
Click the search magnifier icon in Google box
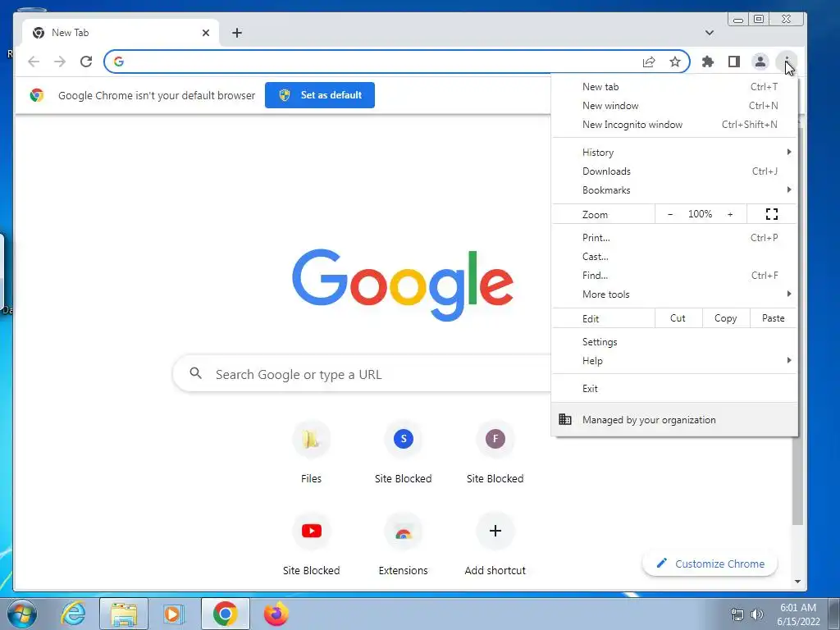tap(195, 373)
